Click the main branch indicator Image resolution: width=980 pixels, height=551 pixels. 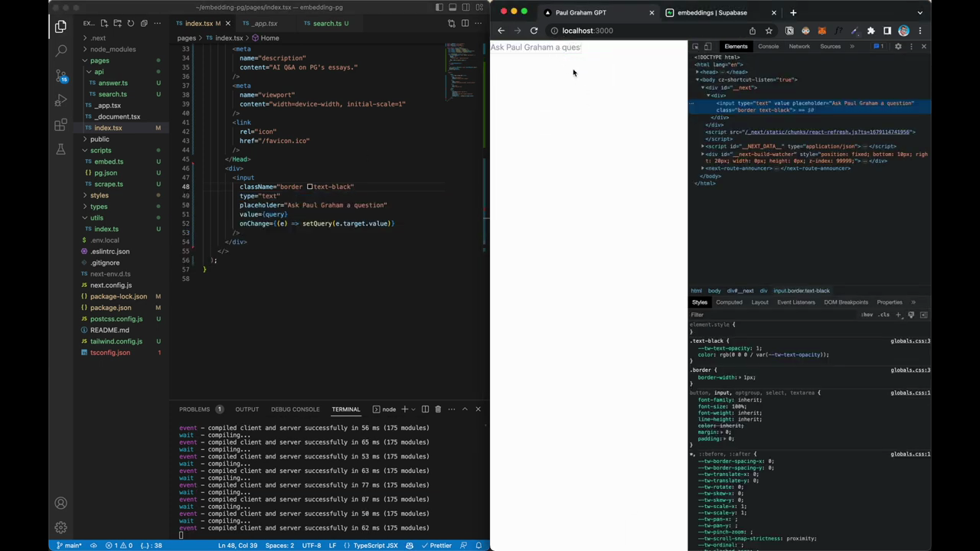[x=69, y=546]
